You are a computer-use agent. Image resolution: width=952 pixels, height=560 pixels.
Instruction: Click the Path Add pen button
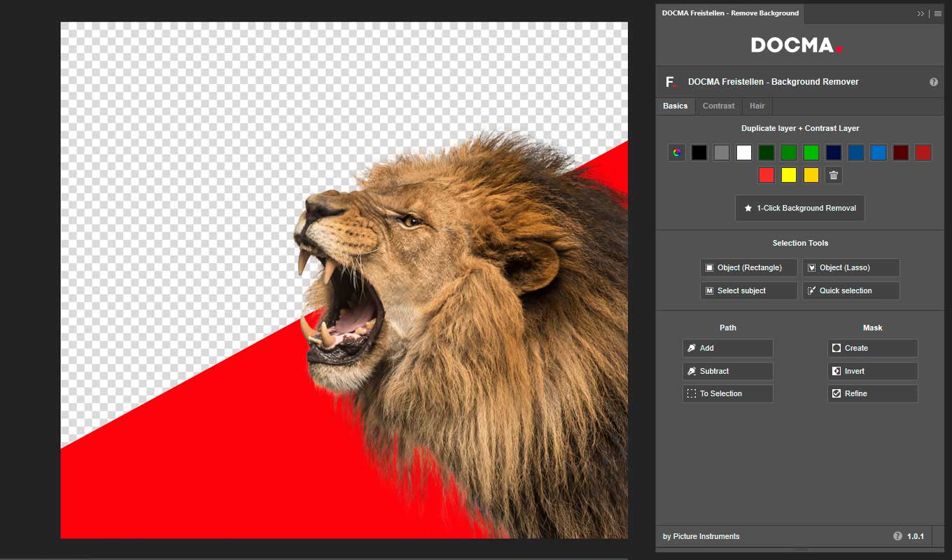coord(727,348)
